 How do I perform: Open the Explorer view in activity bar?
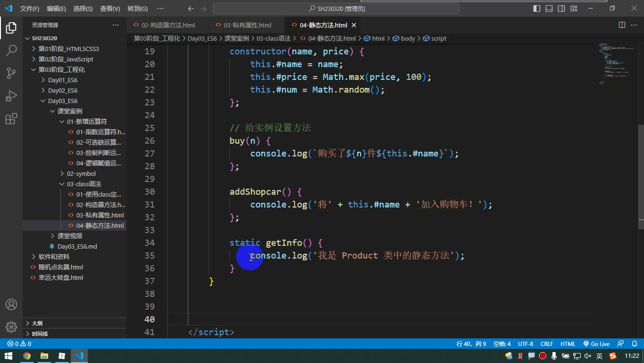pos(11,28)
